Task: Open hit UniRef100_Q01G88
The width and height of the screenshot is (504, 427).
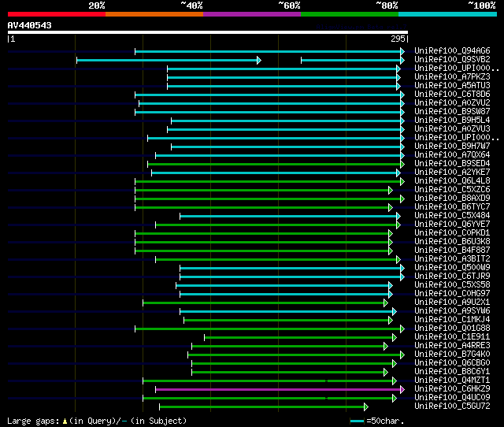Action: 452,329
